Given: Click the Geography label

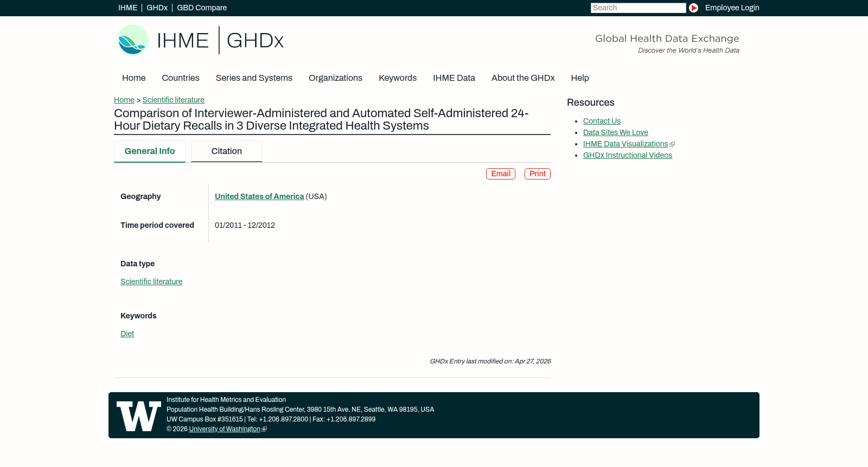Looking at the screenshot, I should tap(141, 196).
